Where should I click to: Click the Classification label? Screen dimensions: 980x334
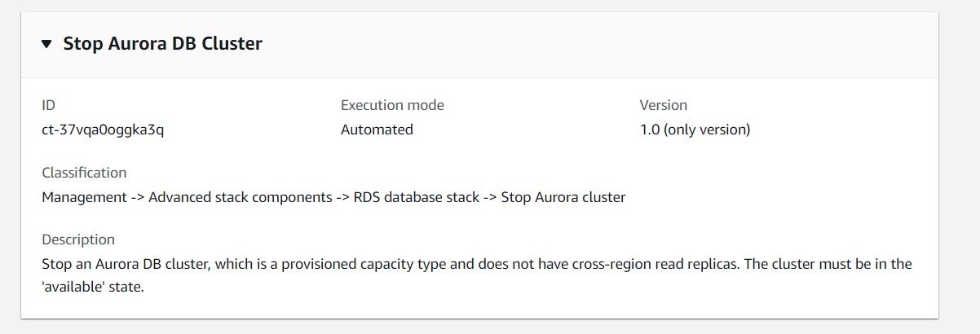[84, 173]
